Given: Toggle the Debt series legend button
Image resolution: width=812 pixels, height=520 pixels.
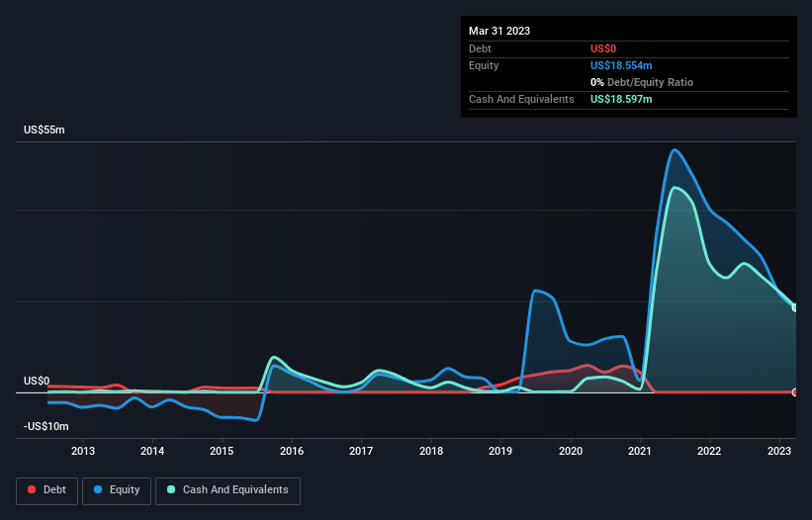Looking at the screenshot, I should pyautogui.click(x=47, y=490).
